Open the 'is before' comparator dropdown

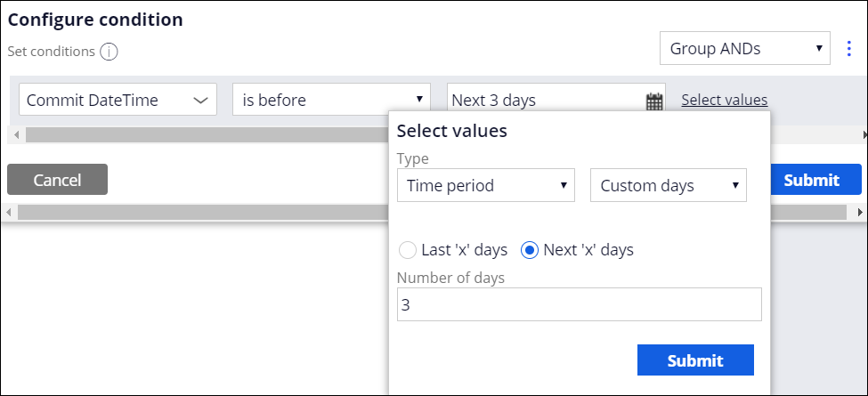pos(331,100)
